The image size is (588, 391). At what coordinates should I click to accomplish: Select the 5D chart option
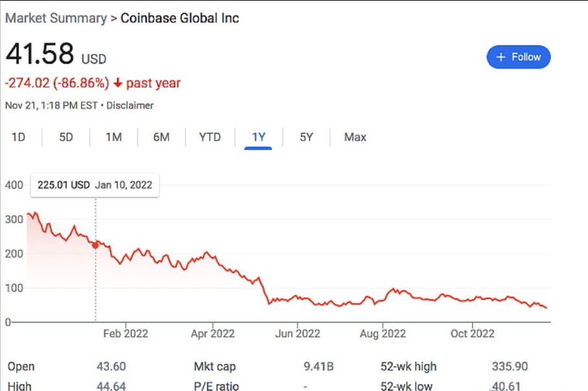click(65, 137)
